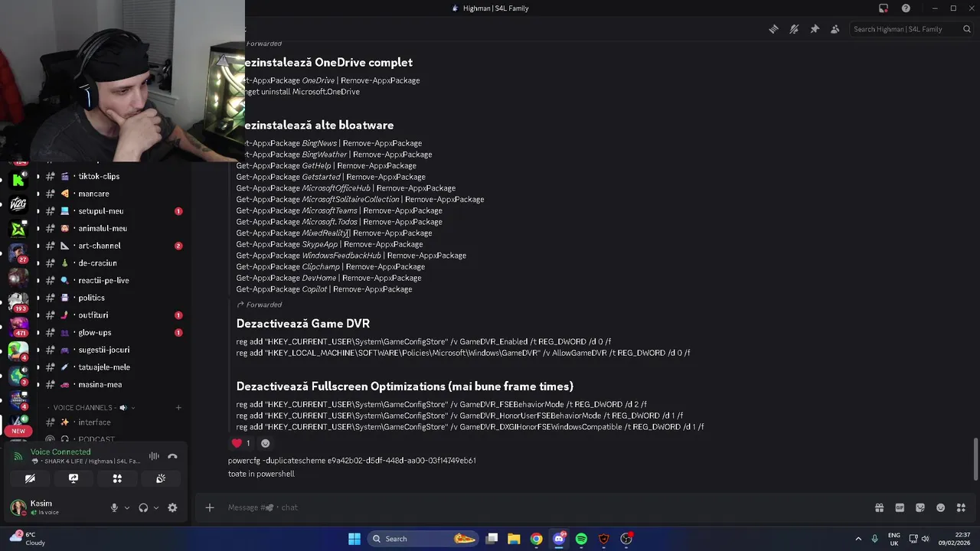Open the activities launcher icon in voice panel
980x551 pixels.
coord(117,478)
